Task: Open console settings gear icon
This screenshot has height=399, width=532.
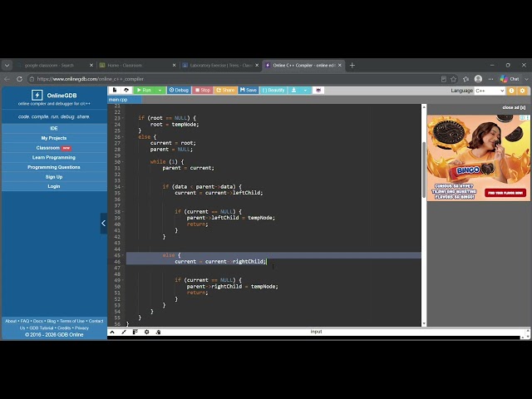Action: tap(146, 332)
